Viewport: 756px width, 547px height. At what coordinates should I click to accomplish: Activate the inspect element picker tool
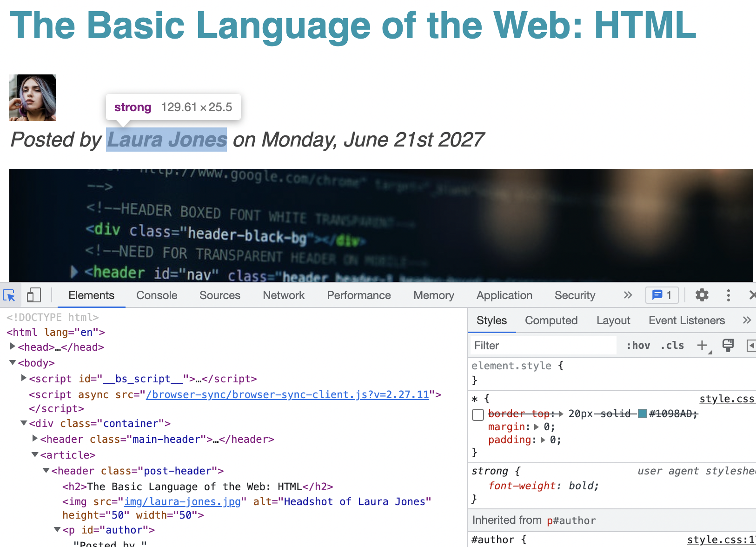click(x=9, y=295)
